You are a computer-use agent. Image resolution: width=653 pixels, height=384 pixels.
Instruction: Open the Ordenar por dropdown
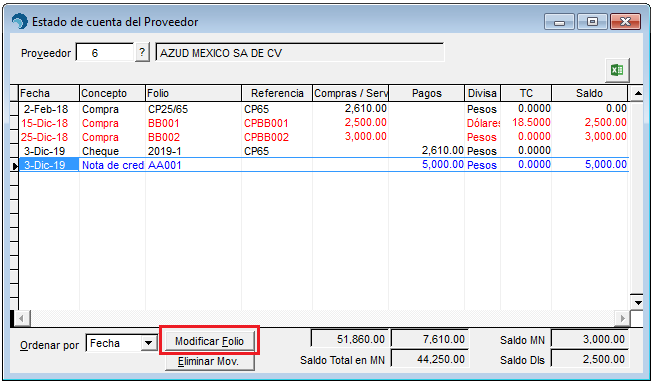pyautogui.click(x=148, y=344)
